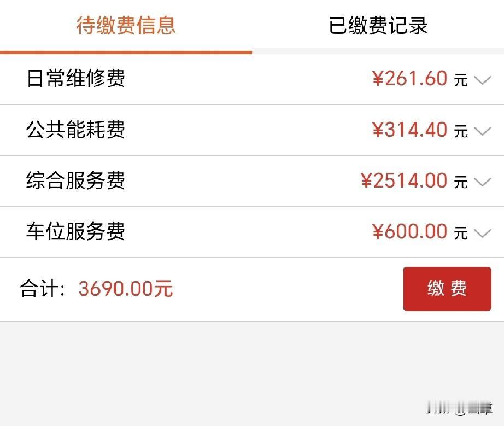Click the 合计 total label
This screenshot has width=504, height=426.
[x=41, y=289]
